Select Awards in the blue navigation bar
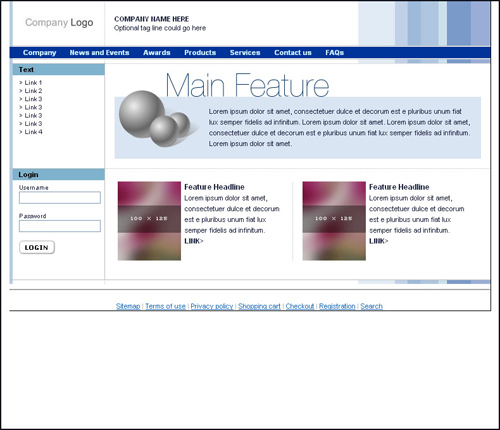The image size is (500, 430). point(157,53)
